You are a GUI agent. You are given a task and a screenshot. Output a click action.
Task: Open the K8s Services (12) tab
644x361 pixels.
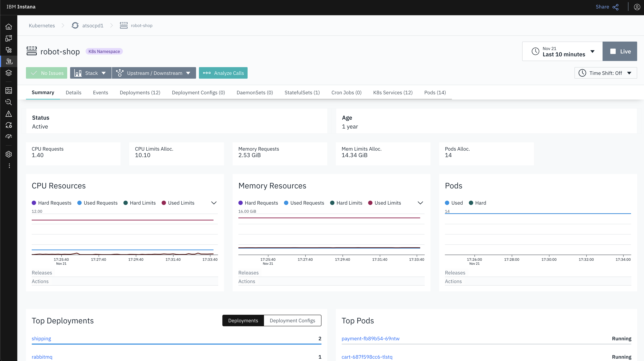[393, 92]
